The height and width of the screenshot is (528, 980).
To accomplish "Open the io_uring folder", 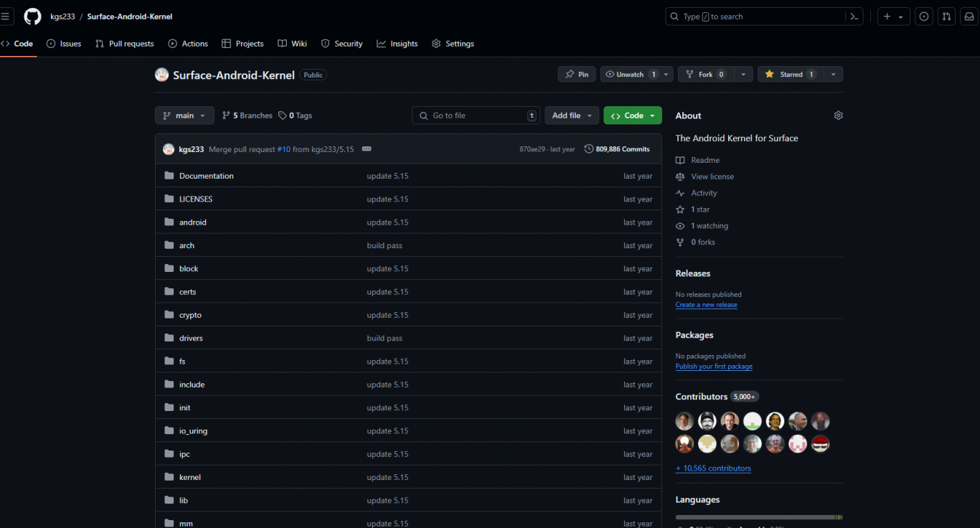I will coord(193,430).
